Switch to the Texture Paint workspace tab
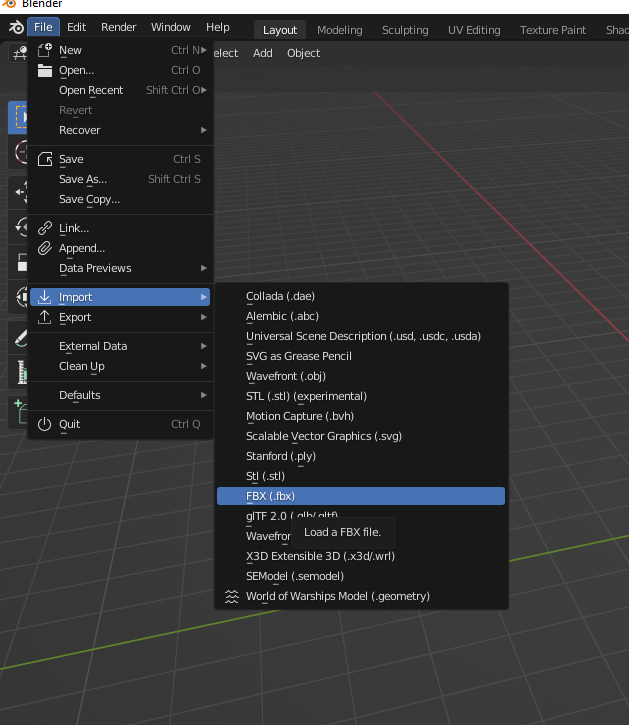Viewport: 629px width, 725px height. [553, 30]
